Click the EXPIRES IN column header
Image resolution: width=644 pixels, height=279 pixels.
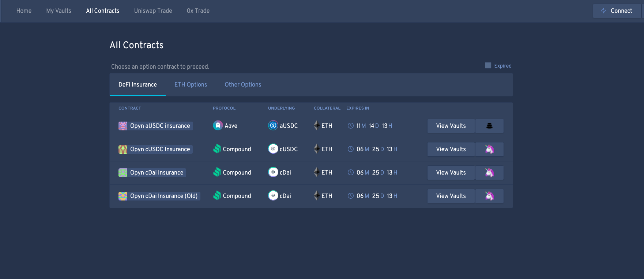point(358,108)
